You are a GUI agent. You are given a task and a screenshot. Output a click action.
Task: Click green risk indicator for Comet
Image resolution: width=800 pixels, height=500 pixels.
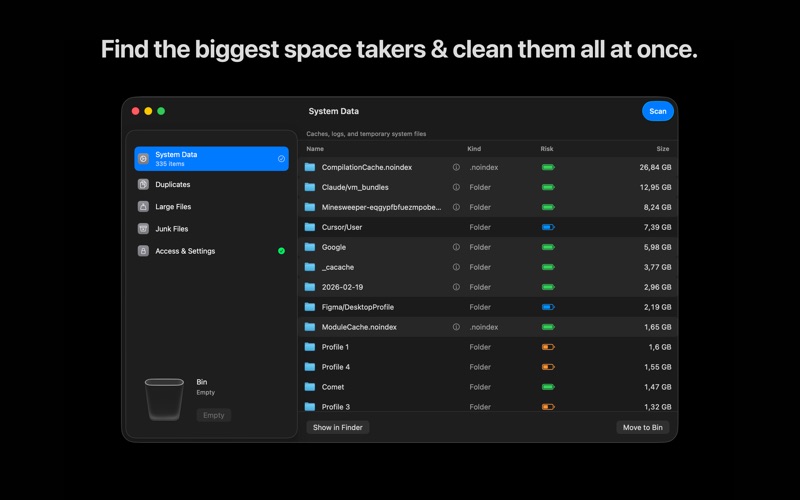tap(548, 387)
